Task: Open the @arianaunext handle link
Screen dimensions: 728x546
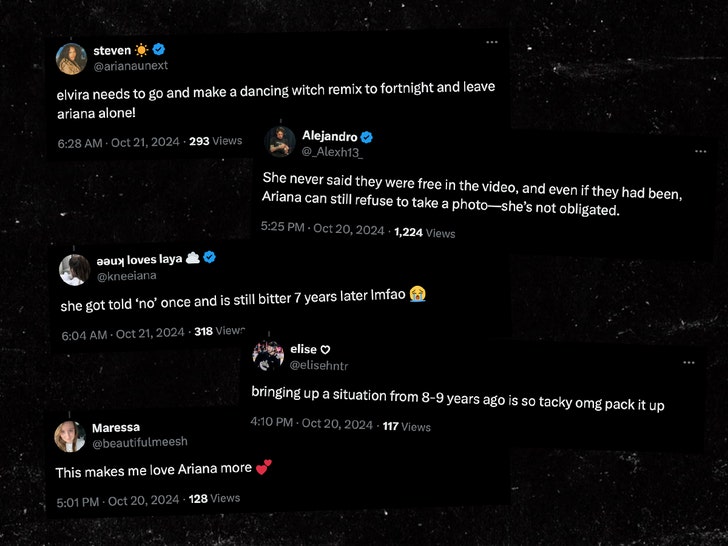Action: coord(127,66)
